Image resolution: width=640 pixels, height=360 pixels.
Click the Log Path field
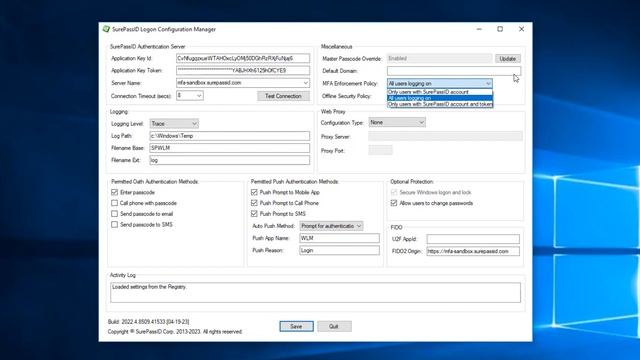(x=229, y=136)
